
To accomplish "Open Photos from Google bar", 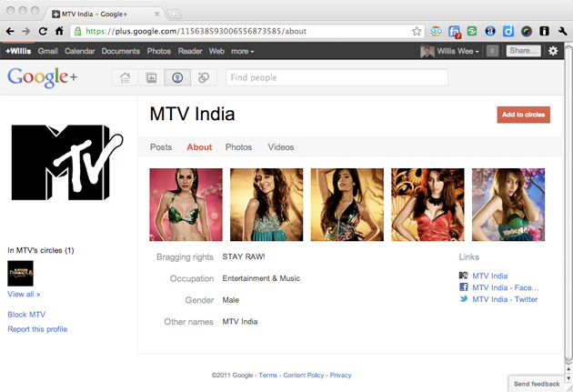I will (159, 51).
